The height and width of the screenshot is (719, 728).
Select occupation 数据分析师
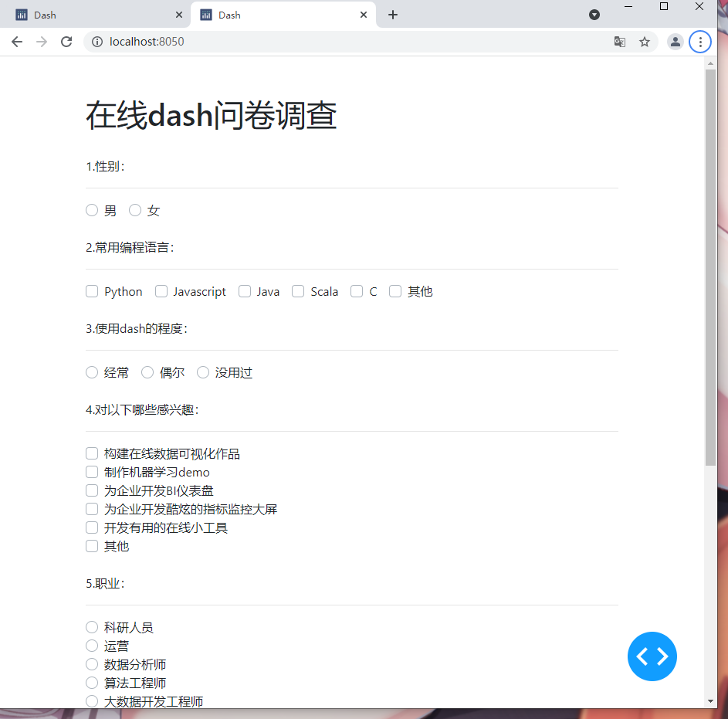(x=92, y=664)
